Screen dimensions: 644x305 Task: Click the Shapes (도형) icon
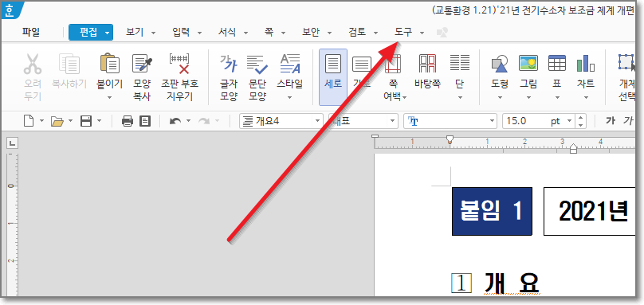point(500,64)
